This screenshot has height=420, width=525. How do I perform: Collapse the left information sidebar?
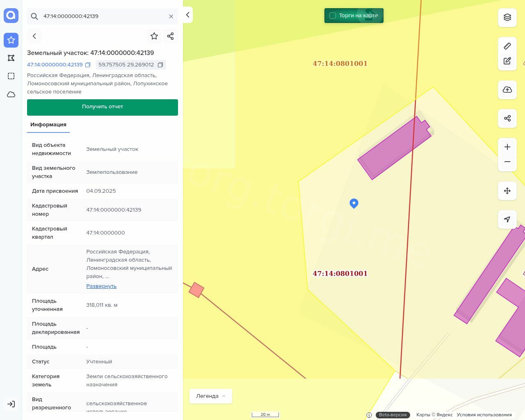click(187, 15)
